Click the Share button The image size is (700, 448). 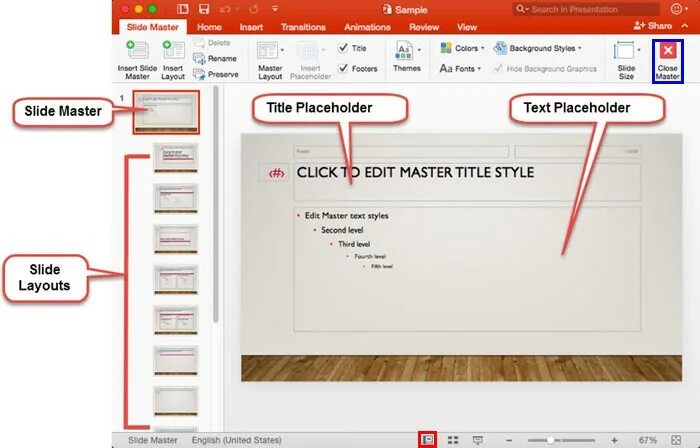pyautogui.click(x=652, y=26)
